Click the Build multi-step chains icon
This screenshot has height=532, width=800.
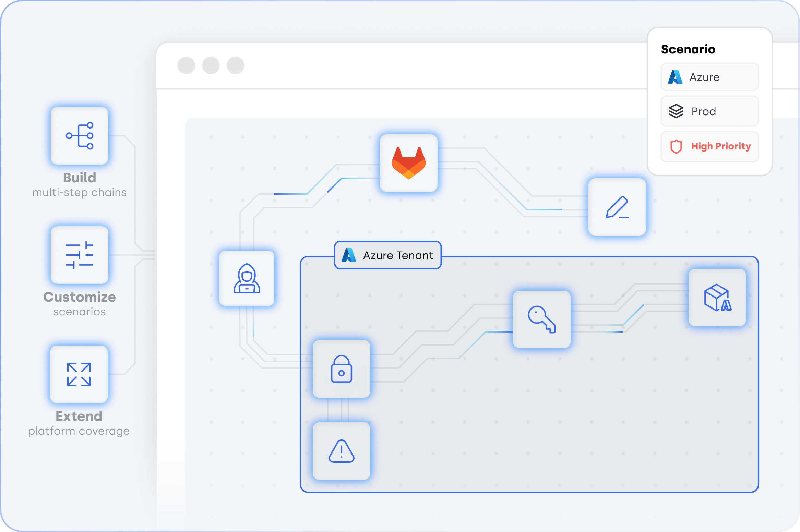pyautogui.click(x=80, y=136)
